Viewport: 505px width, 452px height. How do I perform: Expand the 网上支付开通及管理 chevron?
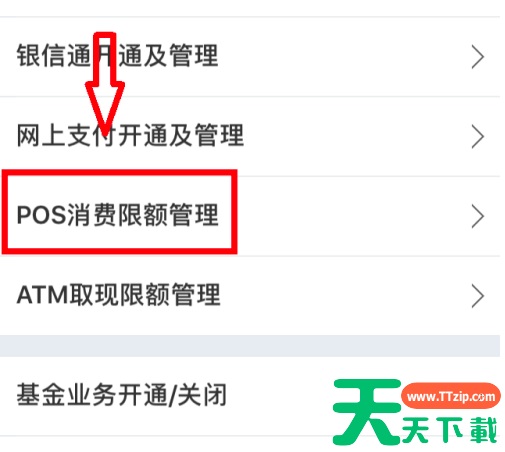478,136
